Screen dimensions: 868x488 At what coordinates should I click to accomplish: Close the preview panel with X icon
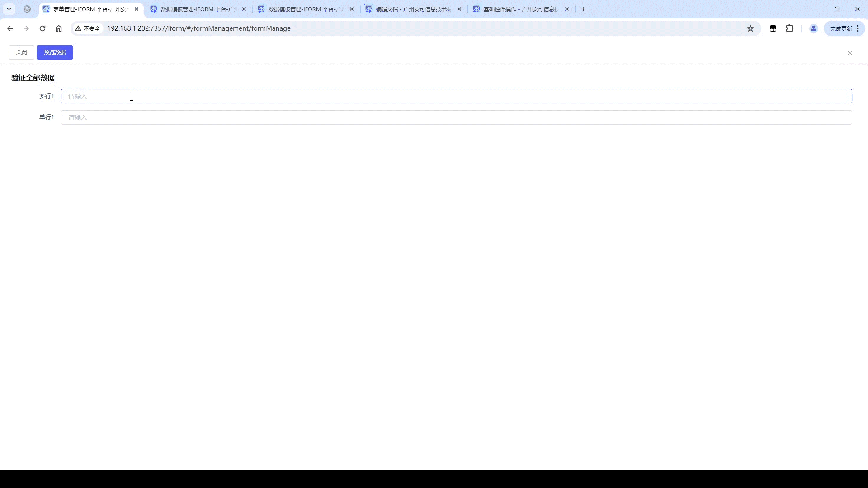(850, 53)
